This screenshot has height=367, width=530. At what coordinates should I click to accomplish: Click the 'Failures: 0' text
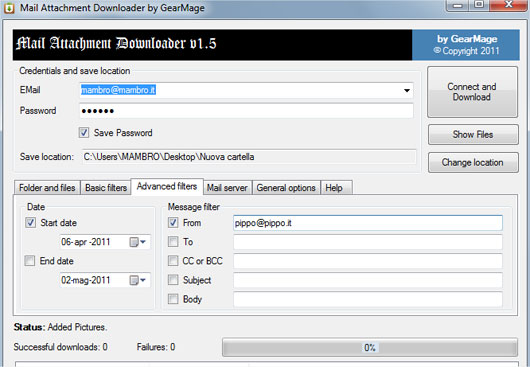156,347
